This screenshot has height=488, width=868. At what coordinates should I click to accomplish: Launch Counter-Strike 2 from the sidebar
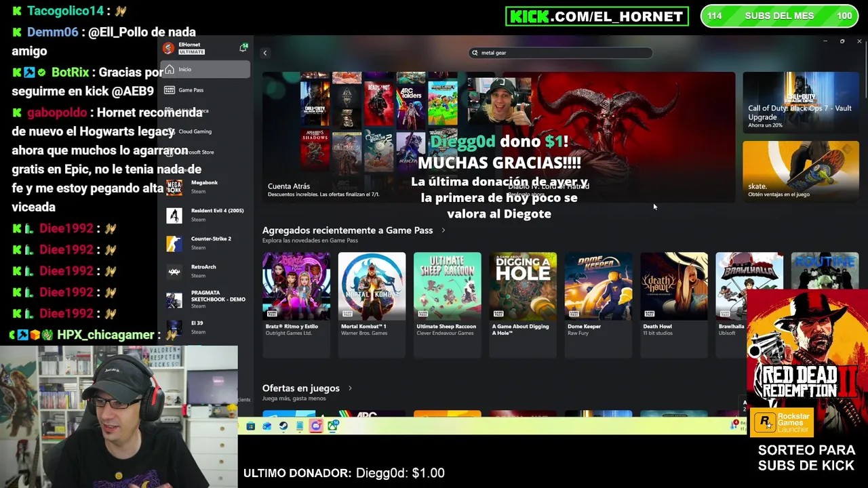pyautogui.click(x=205, y=243)
